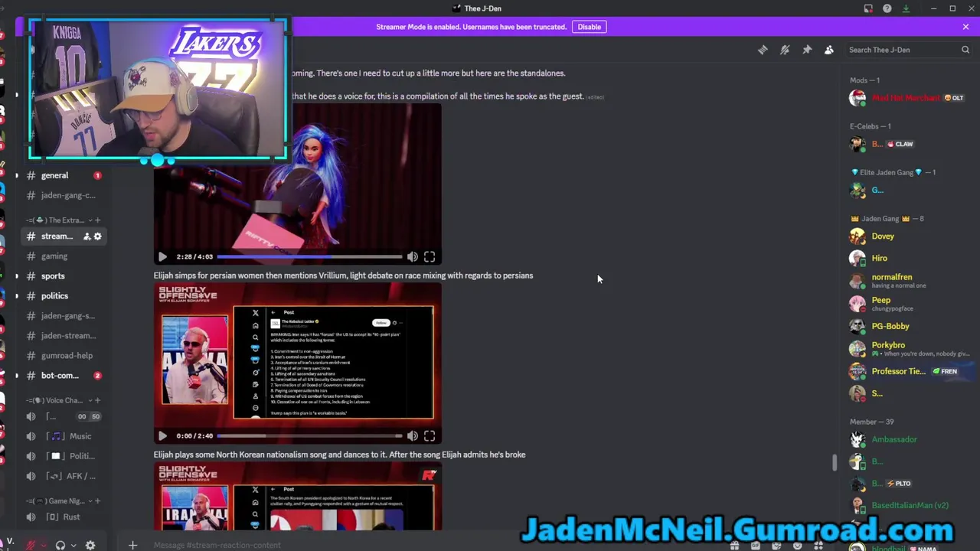Focus the message input box
The width and height of the screenshot is (980, 551).
point(429,546)
